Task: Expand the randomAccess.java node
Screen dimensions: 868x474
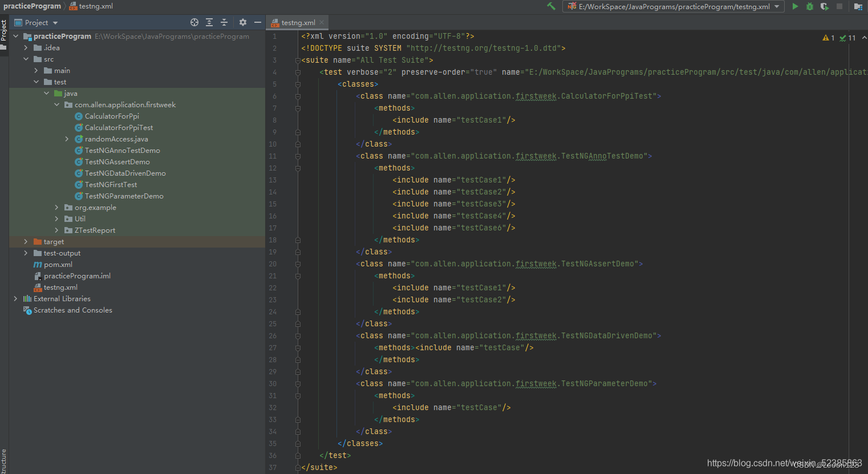Action: pyautogui.click(x=67, y=139)
